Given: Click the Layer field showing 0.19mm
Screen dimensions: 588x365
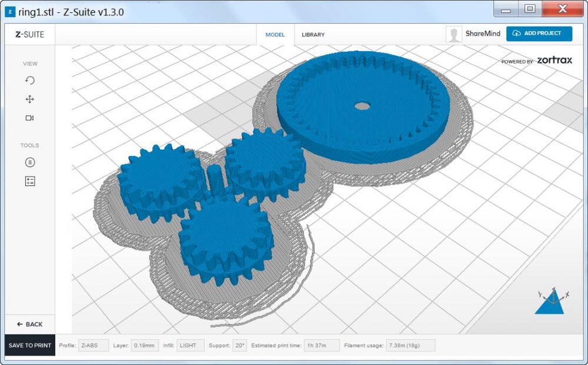Looking at the screenshot, I should tap(145, 346).
